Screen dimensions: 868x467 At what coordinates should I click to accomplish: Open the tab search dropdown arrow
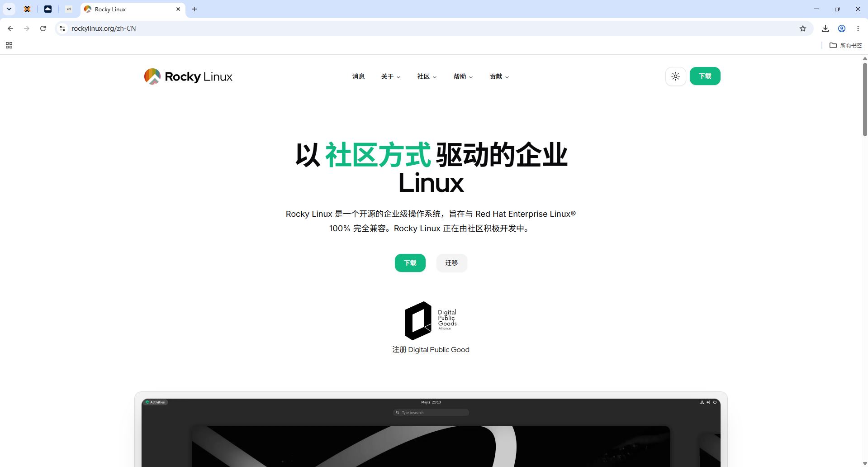coord(9,9)
